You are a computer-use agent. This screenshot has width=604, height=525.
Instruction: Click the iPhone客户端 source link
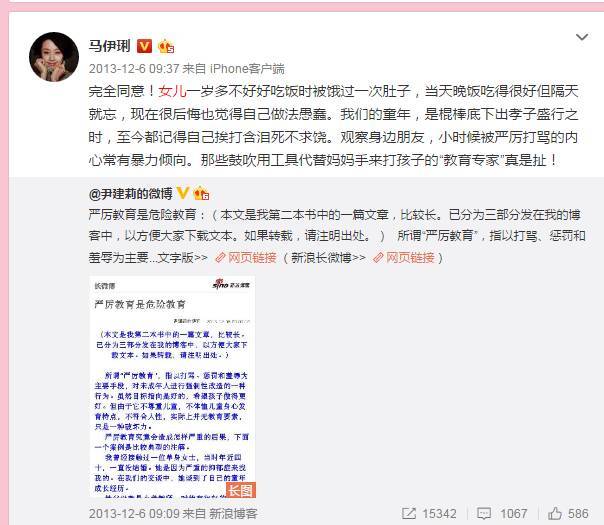pyautogui.click(x=247, y=69)
